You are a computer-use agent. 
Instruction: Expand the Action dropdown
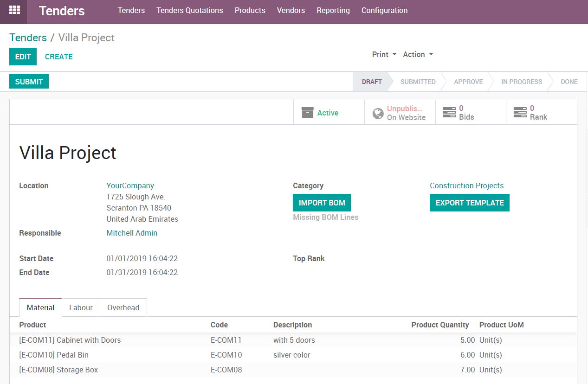(418, 54)
